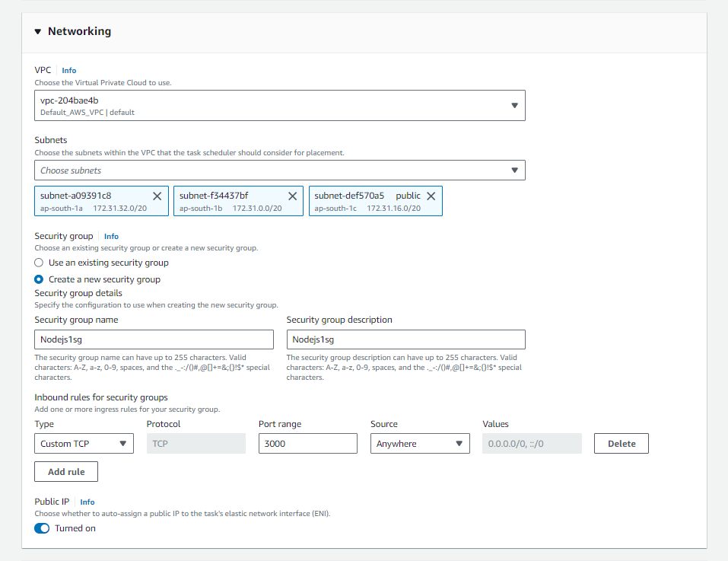Select Create a new security group
This screenshot has width=728, height=561.
(39, 279)
